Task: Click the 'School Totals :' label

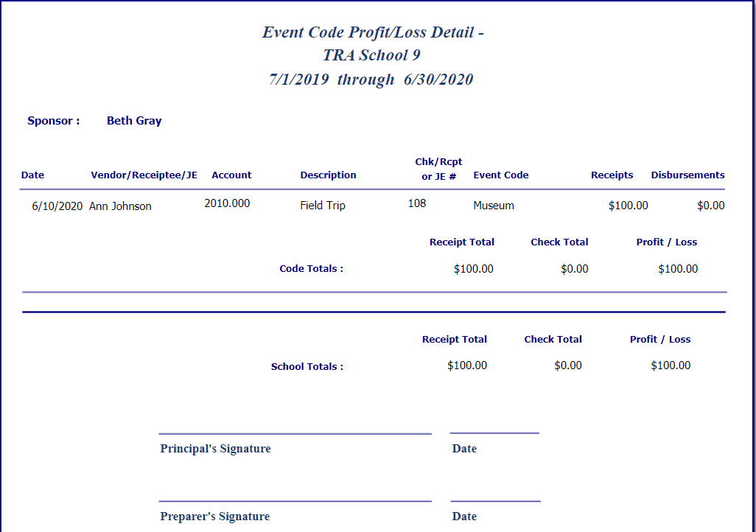Action: 307,366
